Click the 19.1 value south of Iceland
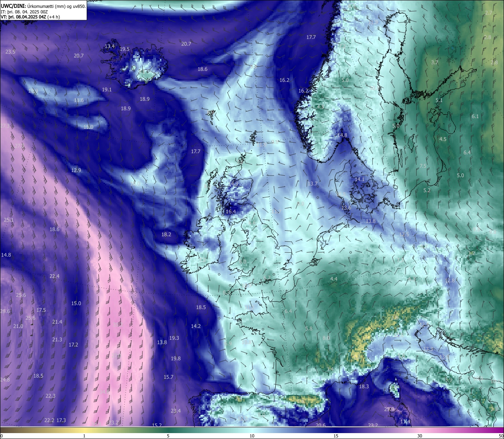This screenshot has height=439, width=504. (107, 89)
